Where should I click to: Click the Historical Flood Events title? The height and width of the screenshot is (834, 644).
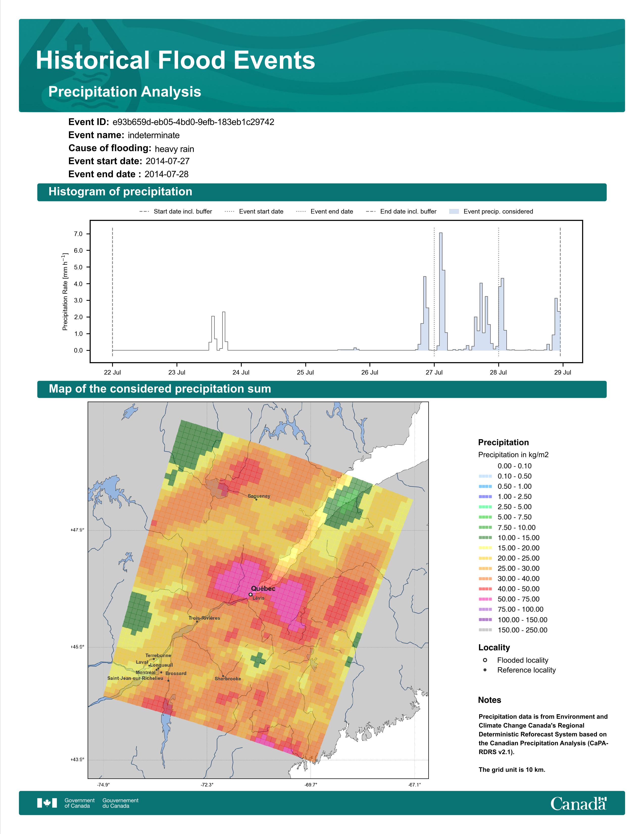(176, 60)
